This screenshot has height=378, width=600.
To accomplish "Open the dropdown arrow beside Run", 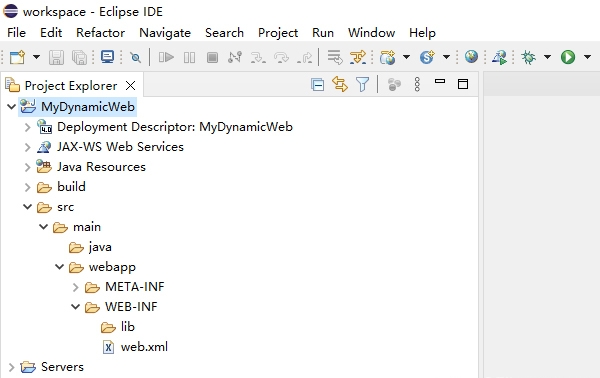I will [x=587, y=57].
